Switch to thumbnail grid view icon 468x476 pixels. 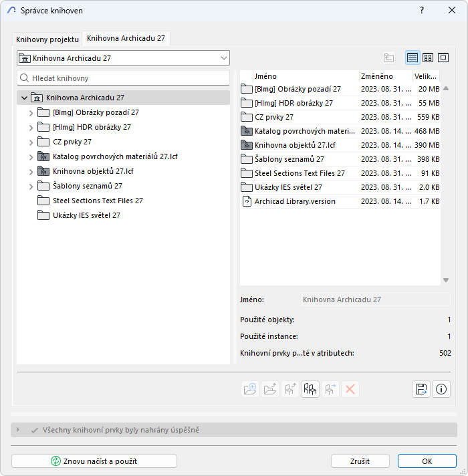click(x=428, y=57)
